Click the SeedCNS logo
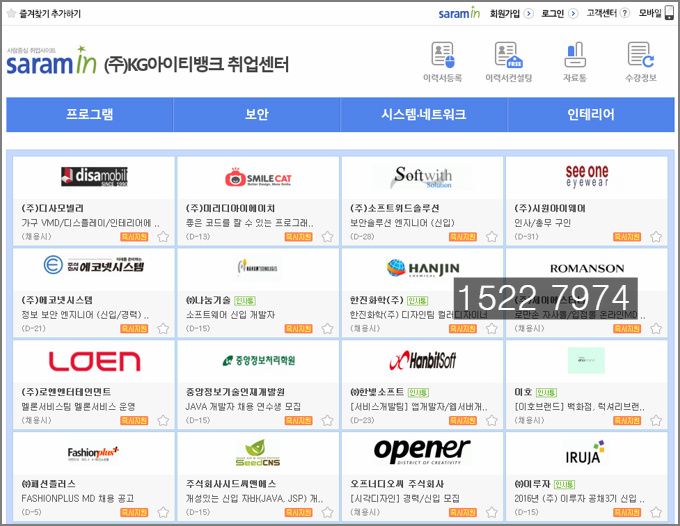This screenshot has width=680, height=526. 258,453
